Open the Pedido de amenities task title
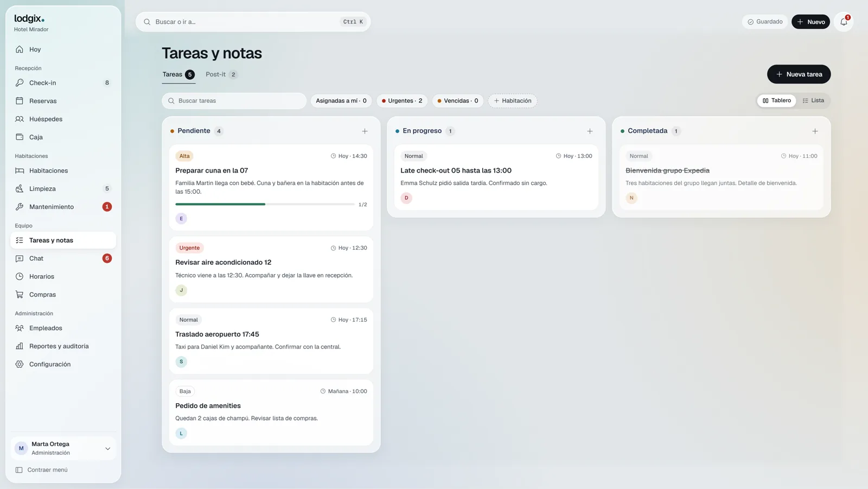Screen dimensions: 868x489 coord(208,405)
